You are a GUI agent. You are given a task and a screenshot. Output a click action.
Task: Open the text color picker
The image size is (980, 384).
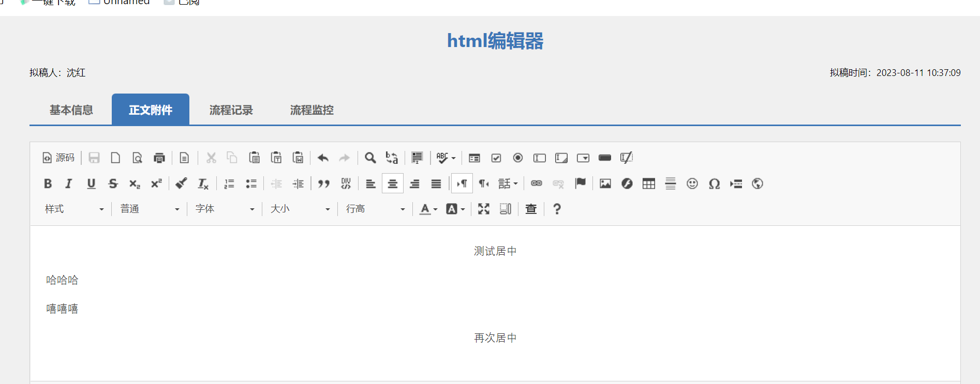[428, 209]
